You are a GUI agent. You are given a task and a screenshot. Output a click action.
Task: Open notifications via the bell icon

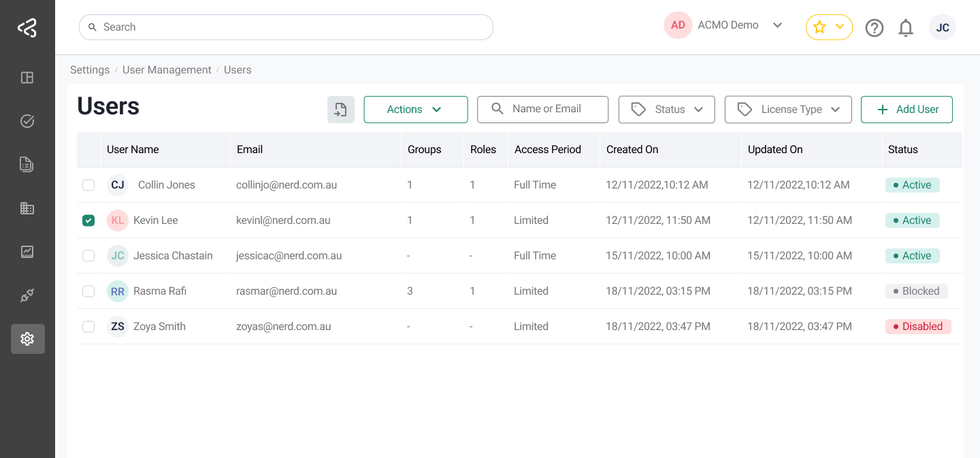click(x=906, y=27)
